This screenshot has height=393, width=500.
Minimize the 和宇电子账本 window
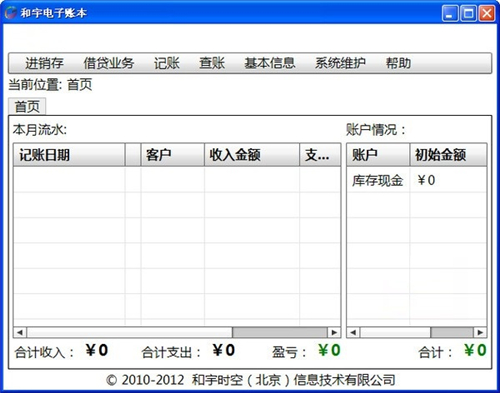pyautogui.click(x=450, y=13)
